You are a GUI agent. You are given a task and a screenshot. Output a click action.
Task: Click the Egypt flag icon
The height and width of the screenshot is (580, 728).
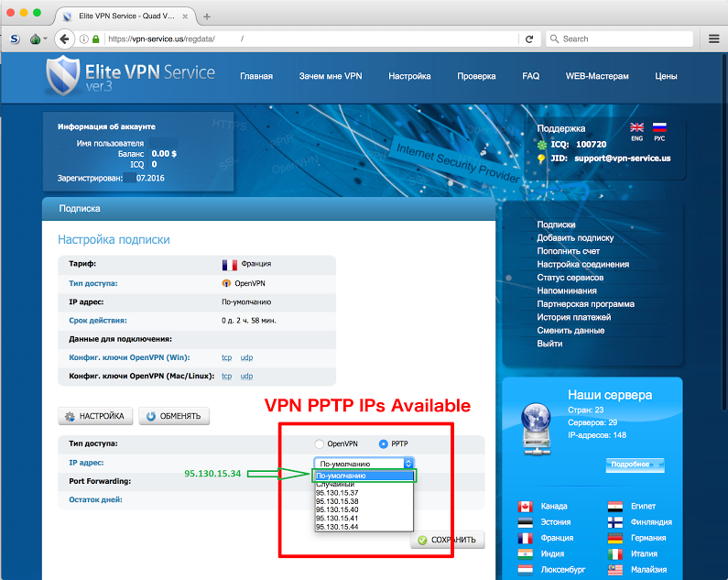point(615,506)
